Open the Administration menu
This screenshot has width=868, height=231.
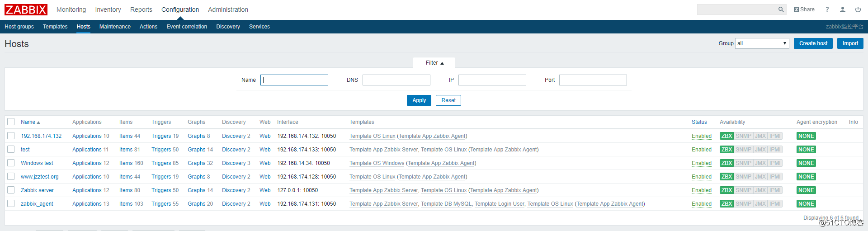coord(228,9)
